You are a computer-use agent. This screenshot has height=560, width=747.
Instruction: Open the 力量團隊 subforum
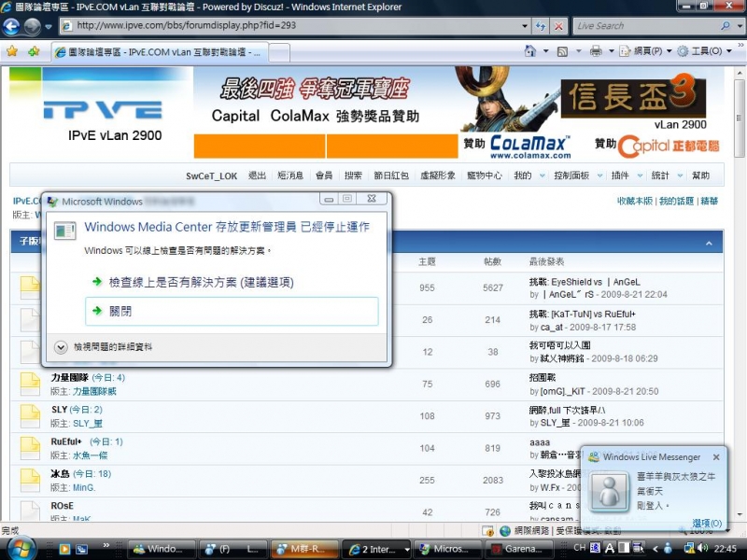pos(69,378)
